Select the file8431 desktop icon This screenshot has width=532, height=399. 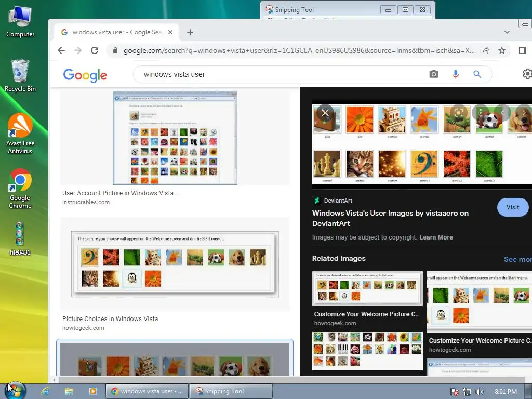(x=20, y=239)
